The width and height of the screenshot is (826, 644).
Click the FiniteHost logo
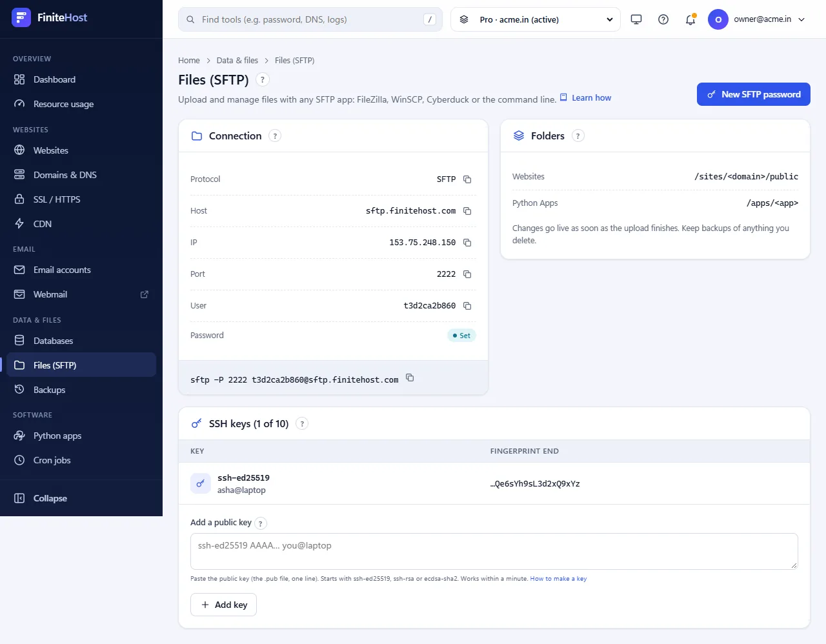pyautogui.click(x=50, y=17)
